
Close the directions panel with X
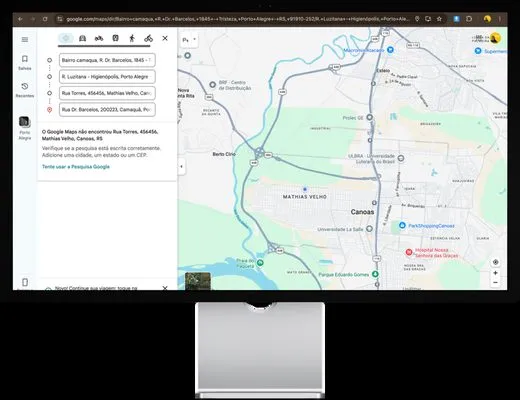(x=165, y=38)
